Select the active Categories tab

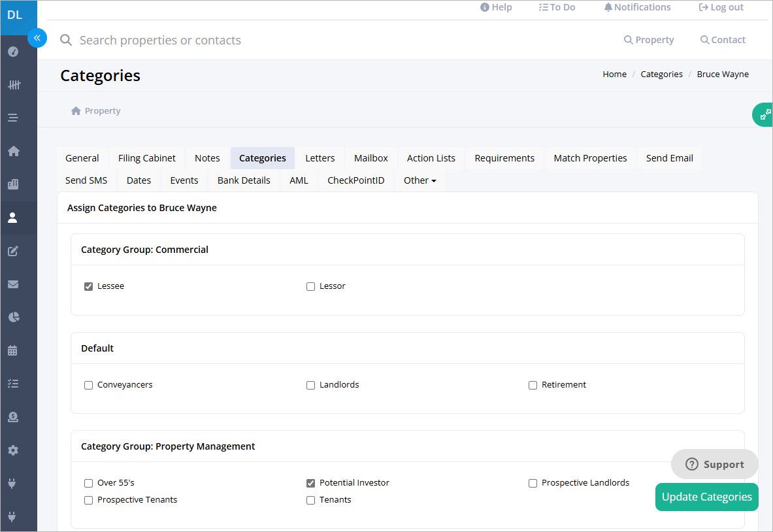click(262, 158)
